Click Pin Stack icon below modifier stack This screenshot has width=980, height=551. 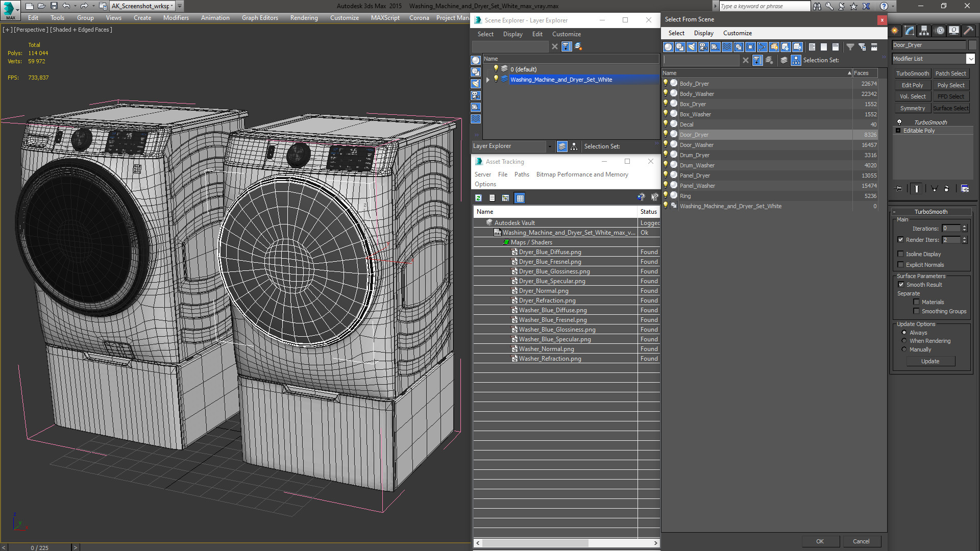point(899,189)
